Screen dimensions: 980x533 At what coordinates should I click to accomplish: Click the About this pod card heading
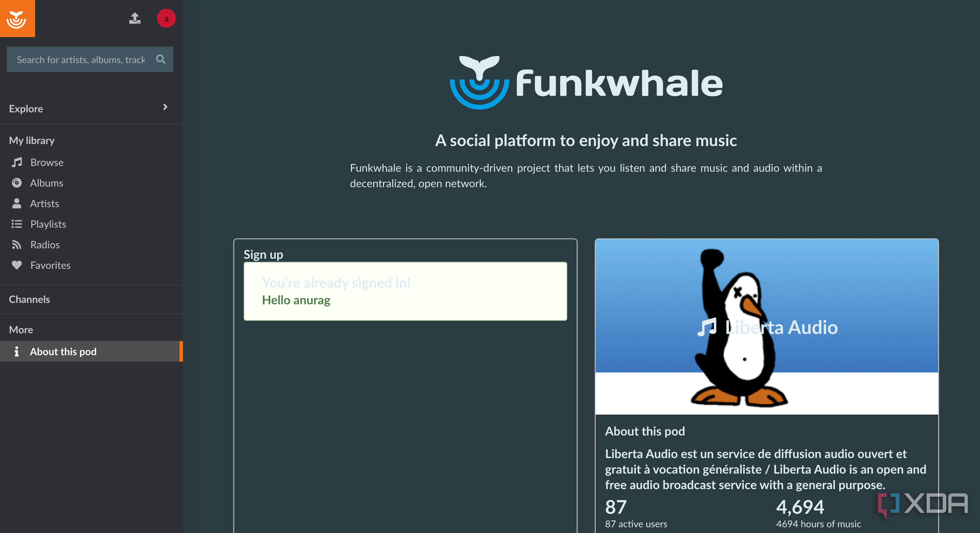point(645,431)
